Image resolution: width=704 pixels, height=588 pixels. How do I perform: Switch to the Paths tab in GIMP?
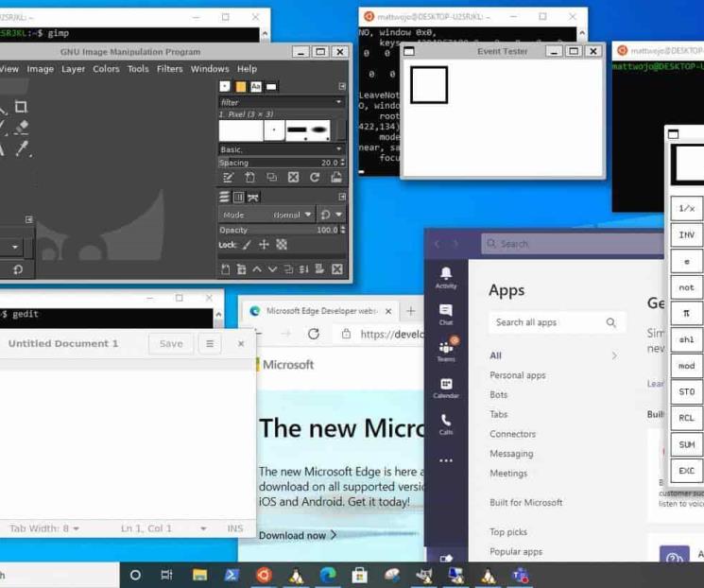pos(253,198)
